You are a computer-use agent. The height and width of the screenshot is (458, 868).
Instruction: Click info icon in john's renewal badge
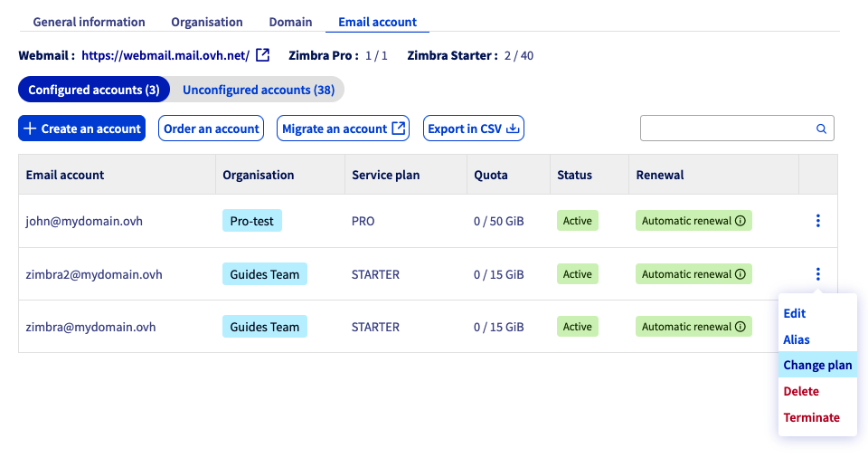[x=741, y=221]
